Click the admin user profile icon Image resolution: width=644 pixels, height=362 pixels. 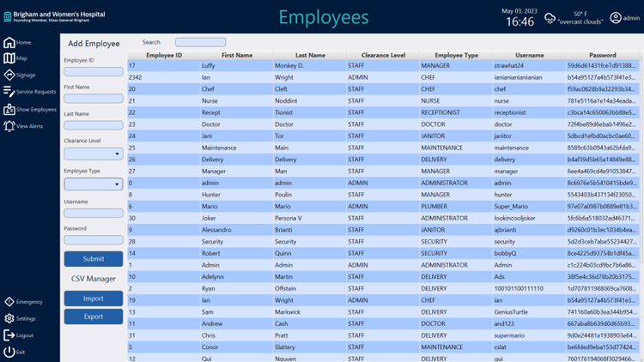(615, 18)
